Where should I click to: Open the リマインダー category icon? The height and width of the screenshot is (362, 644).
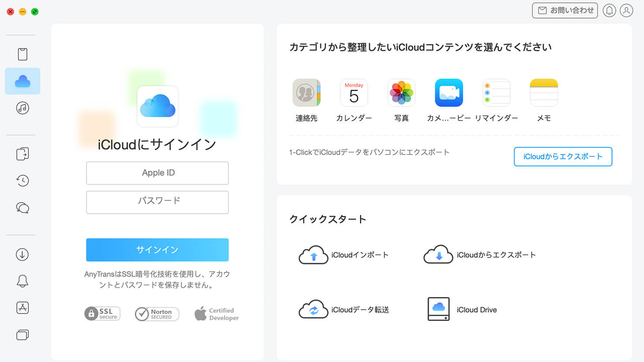496,93
